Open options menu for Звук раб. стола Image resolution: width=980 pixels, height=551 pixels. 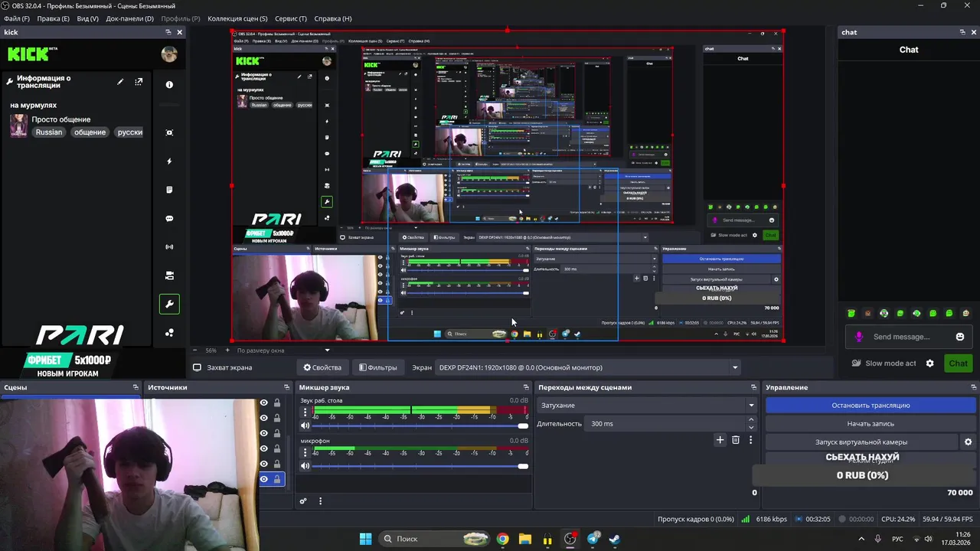tap(305, 412)
